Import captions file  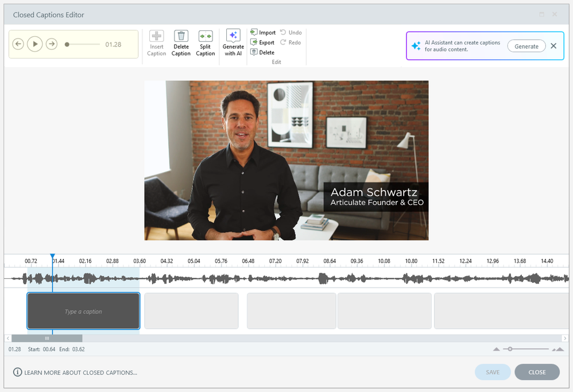263,33
